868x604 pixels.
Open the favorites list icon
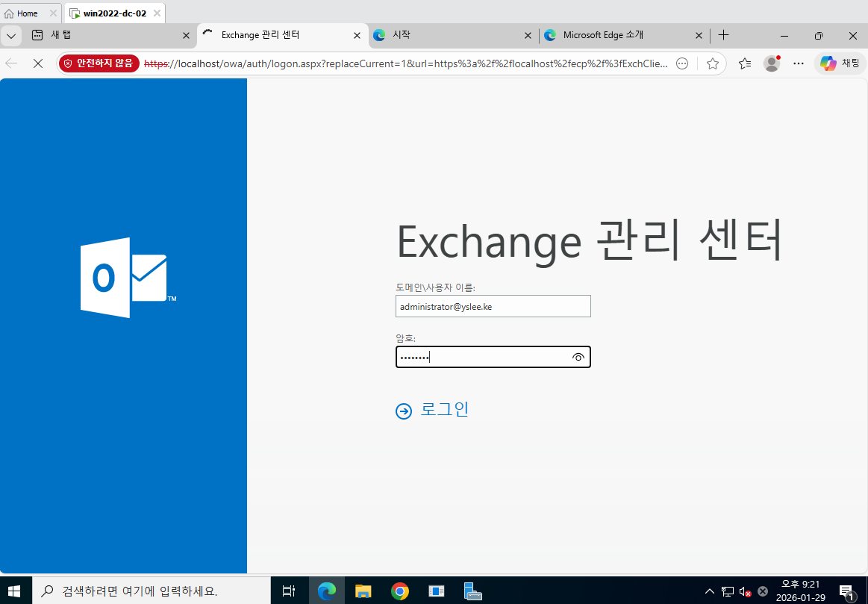click(745, 63)
